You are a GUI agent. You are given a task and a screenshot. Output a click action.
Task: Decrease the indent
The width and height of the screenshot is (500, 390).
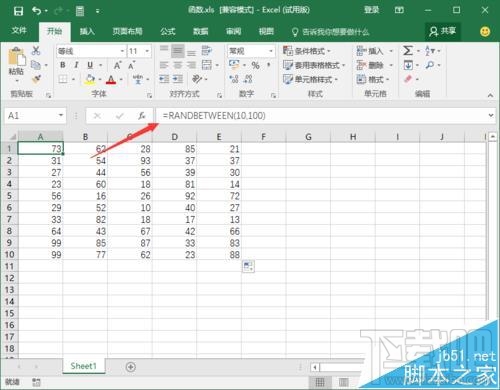pyautogui.click(x=164, y=79)
